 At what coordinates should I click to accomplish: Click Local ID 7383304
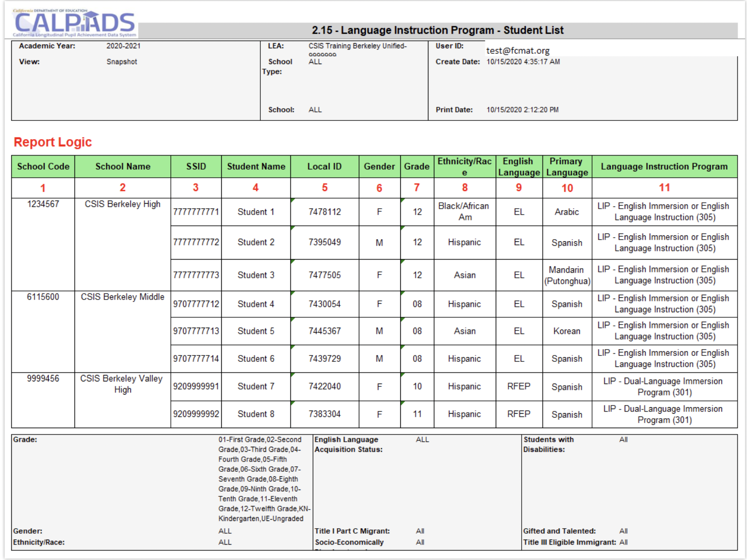pos(324,414)
